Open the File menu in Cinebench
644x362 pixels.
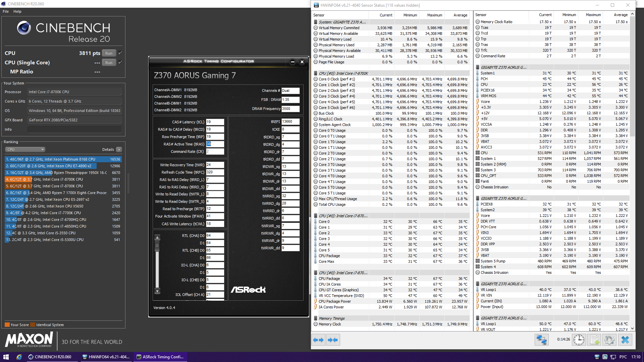6,11
